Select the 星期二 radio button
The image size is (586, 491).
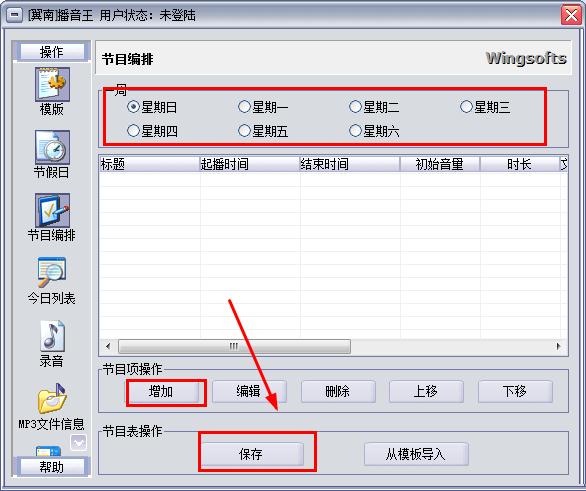coord(374,108)
